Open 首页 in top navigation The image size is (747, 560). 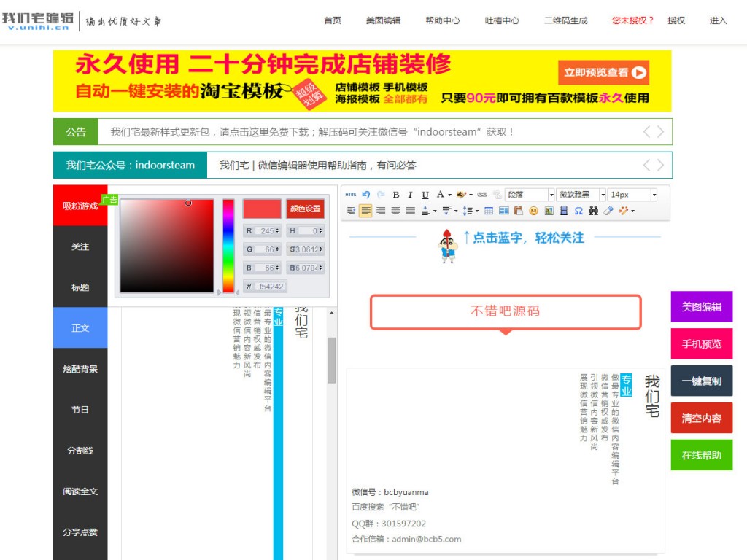click(x=333, y=20)
